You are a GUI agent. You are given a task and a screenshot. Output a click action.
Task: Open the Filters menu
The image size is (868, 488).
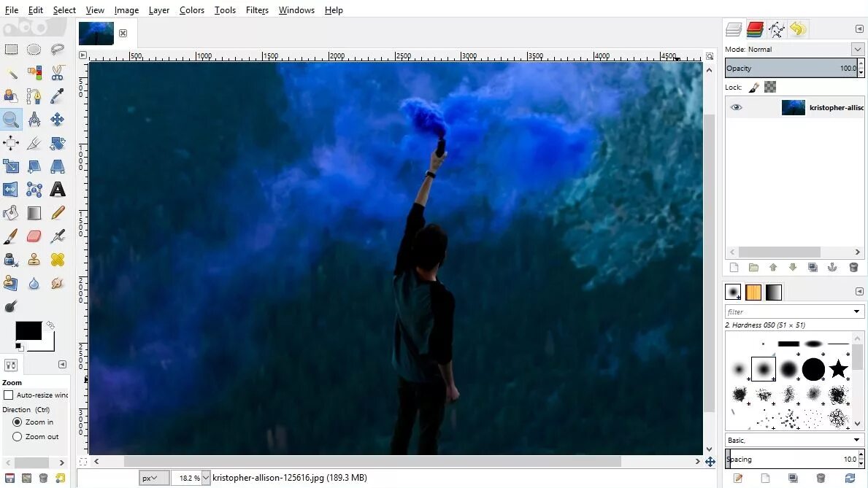click(257, 10)
